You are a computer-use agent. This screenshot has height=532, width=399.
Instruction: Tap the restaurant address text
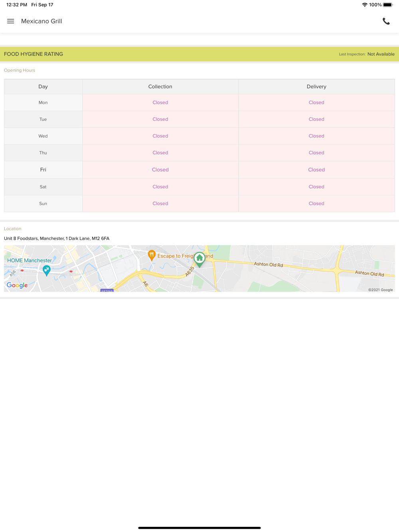click(x=57, y=238)
